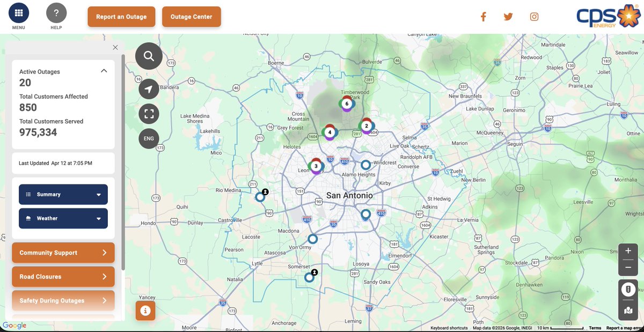
Task: Expand the Road Closures section
Action: pyautogui.click(x=63, y=277)
